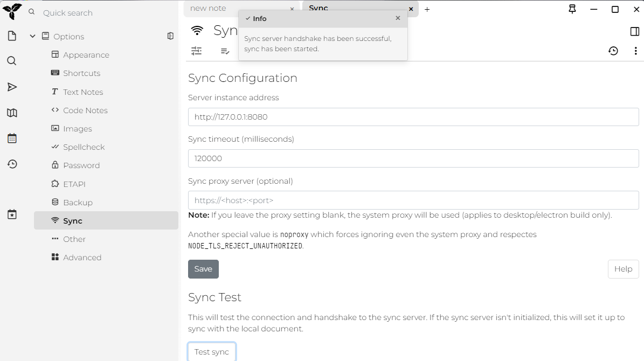Image resolution: width=644 pixels, height=361 pixels.
Task: Open the note actions three-dot menu
Action: coord(636,51)
